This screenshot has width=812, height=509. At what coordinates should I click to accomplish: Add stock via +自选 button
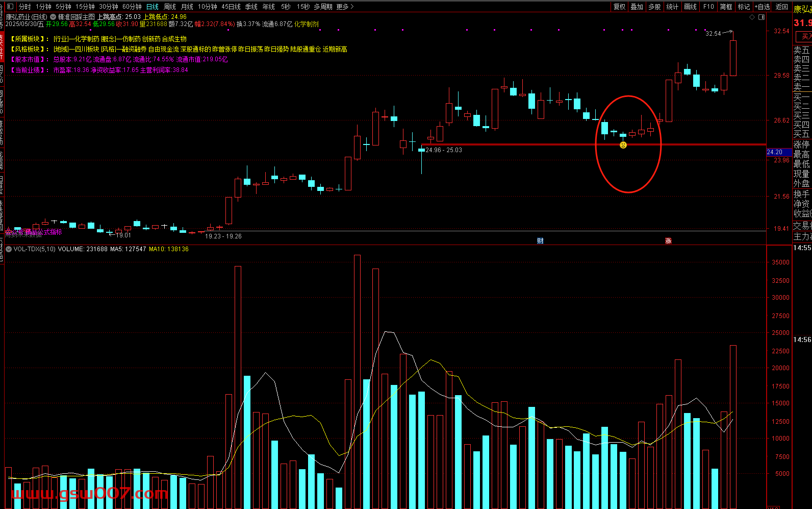tap(763, 7)
